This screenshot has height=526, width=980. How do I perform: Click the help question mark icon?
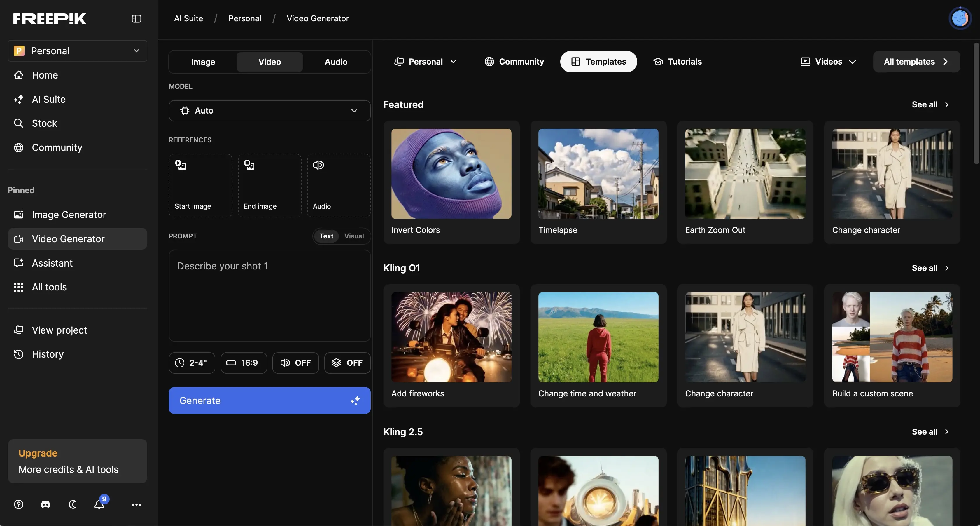(19, 504)
